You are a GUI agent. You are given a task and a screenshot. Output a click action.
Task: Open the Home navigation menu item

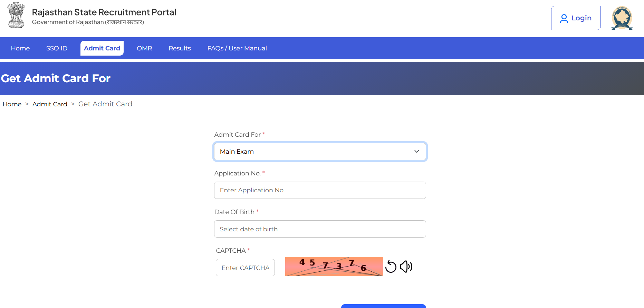20,48
